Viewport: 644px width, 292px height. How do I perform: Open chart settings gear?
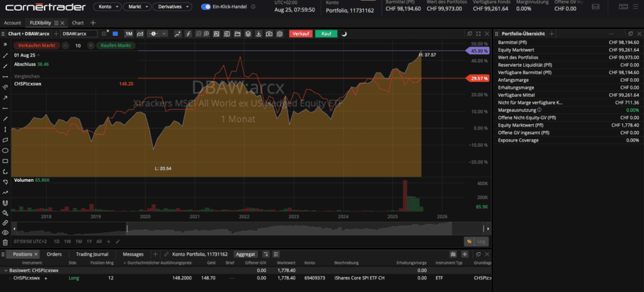[x=280, y=34]
